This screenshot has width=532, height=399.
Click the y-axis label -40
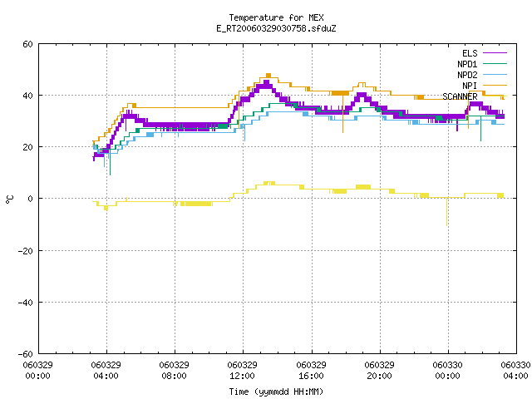26,303
